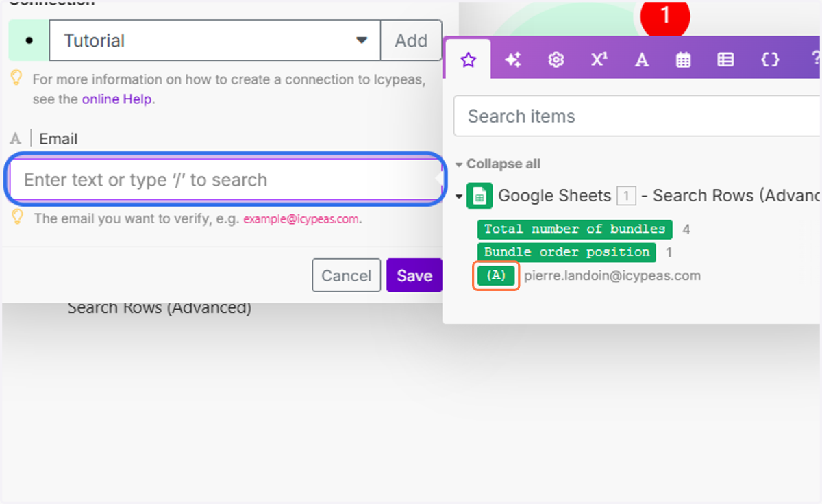Screen dimensions: 822x504
Task: Open the array functions table tab
Action: pos(725,60)
